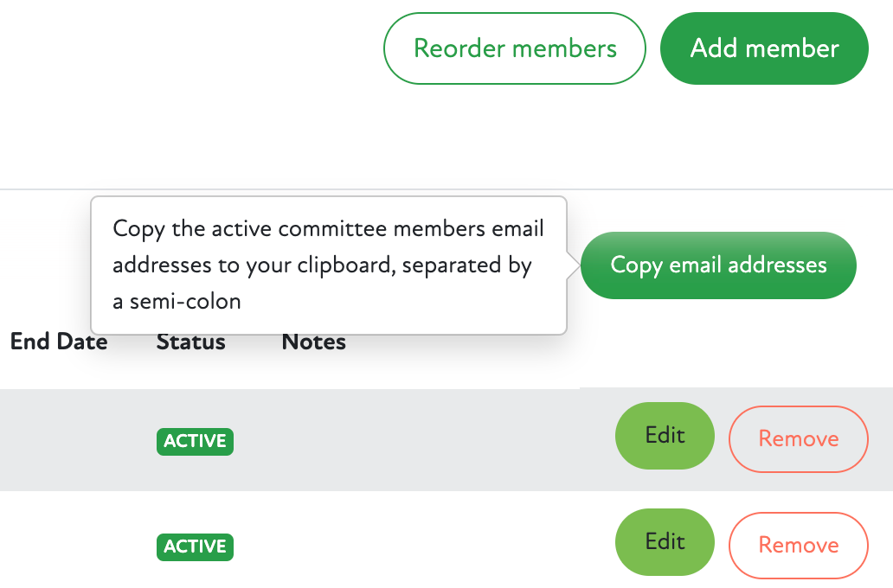Copy email addresses to clipboard
Screen dimensions: 893x588
pos(718,265)
